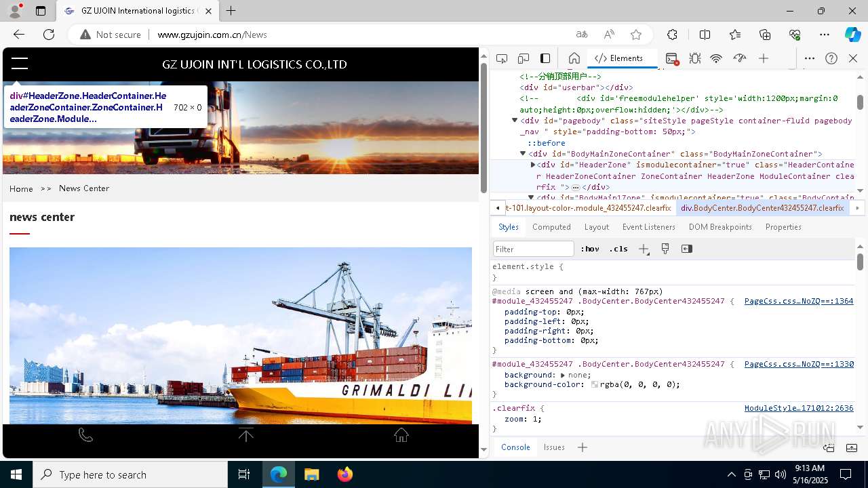Open ModuleStyle link at line 2636
Viewport: 868px width, 488px height.
point(799,408)
